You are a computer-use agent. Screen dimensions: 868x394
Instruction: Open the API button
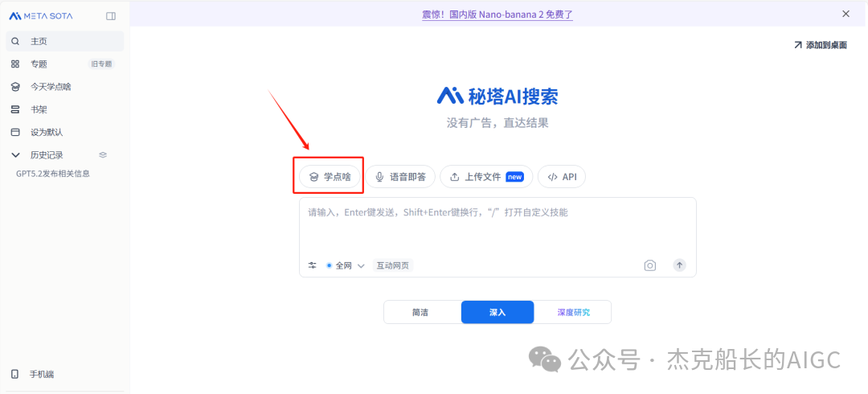[x=561, y=177]
